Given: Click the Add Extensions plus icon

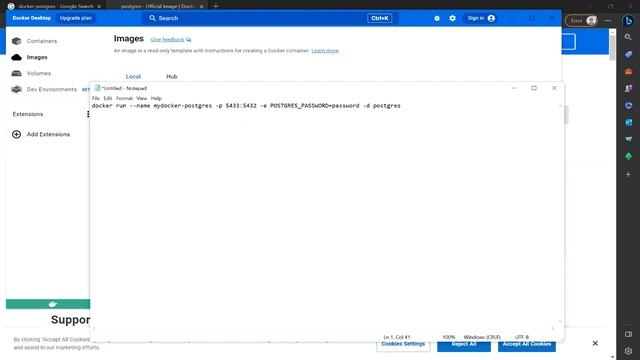Looking at the screenshot, I should click(x=16, y=134).
